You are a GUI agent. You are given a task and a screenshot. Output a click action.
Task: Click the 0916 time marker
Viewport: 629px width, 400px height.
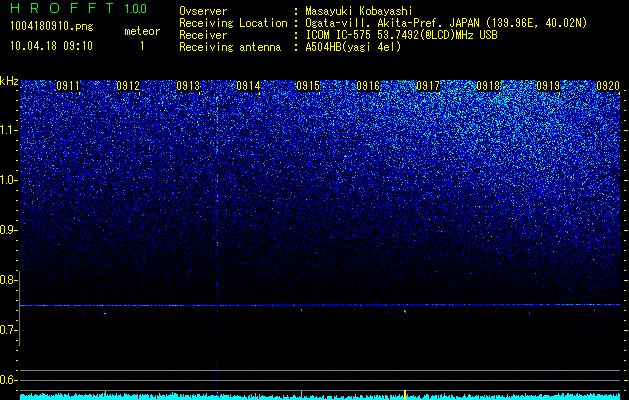368,85
